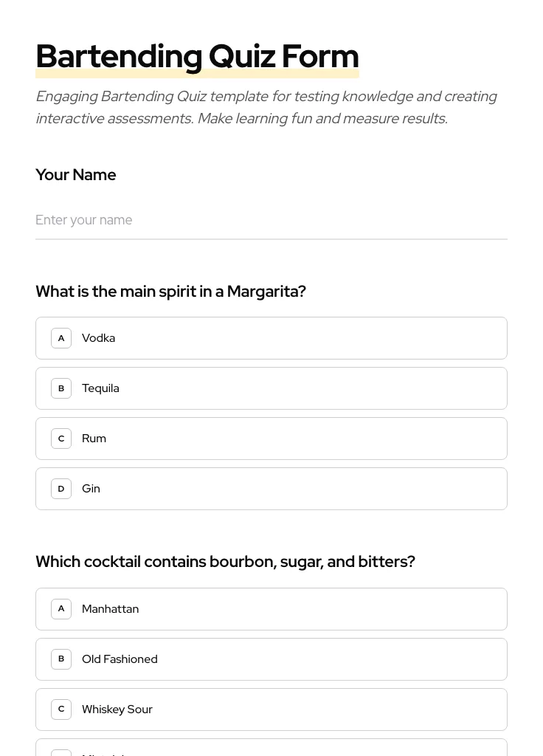The width and height of the screenshot is (543, 756).
Task: Select the partially visible last answer option
Action: pyautogui.click(x=271, y=752)
